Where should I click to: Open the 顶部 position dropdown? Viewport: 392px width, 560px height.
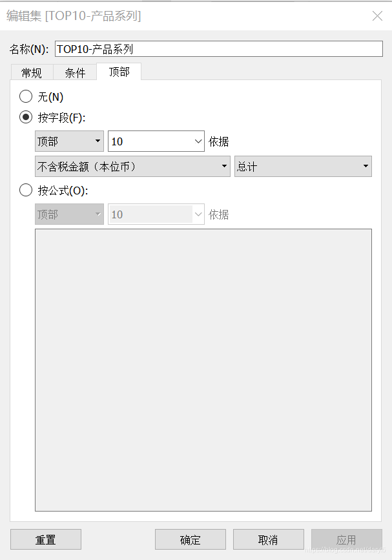[x=68, y=141]
